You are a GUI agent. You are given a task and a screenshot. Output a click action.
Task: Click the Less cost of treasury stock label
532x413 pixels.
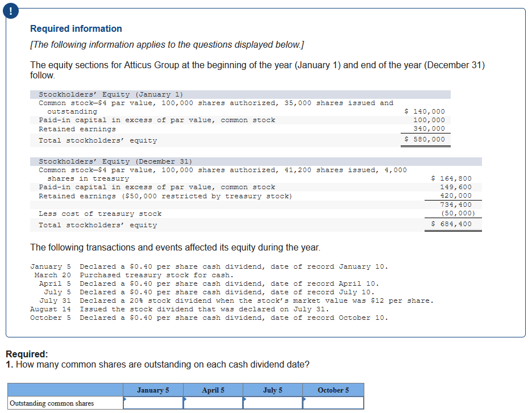100,214
